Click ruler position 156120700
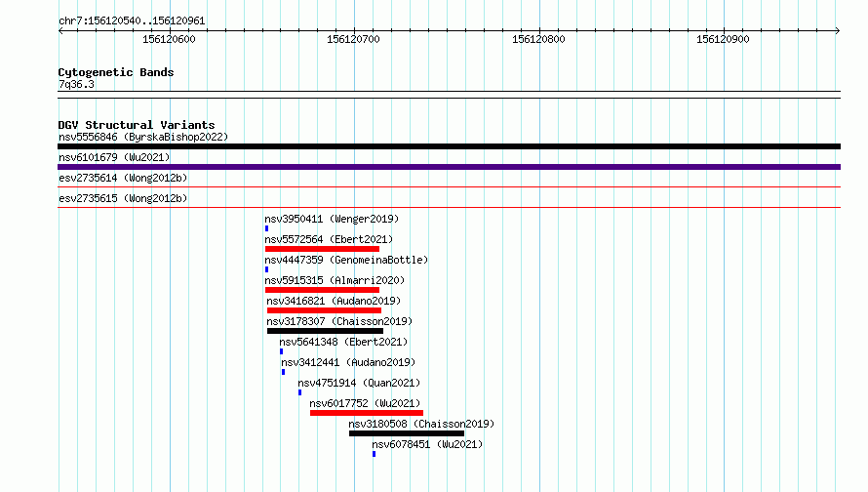This screenshot has width=868, height=492. point(353,39)
